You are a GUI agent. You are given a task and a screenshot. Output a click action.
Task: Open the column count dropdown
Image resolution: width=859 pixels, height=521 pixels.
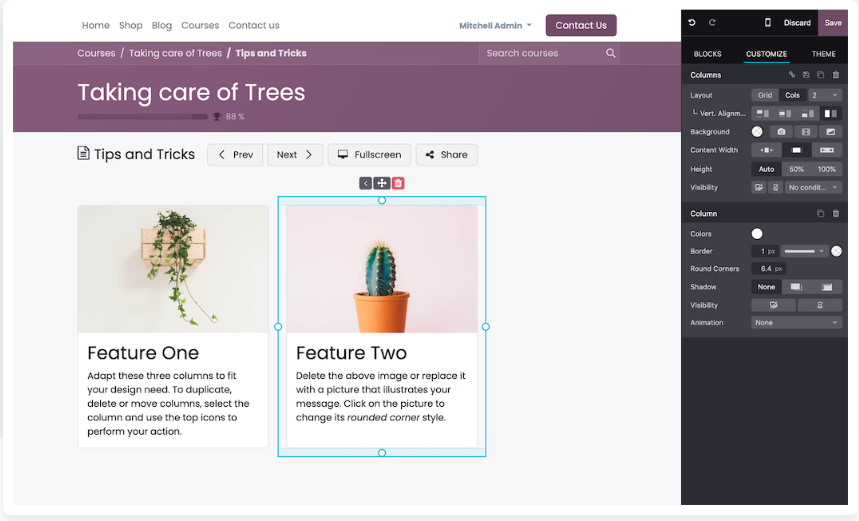(825, 95)
